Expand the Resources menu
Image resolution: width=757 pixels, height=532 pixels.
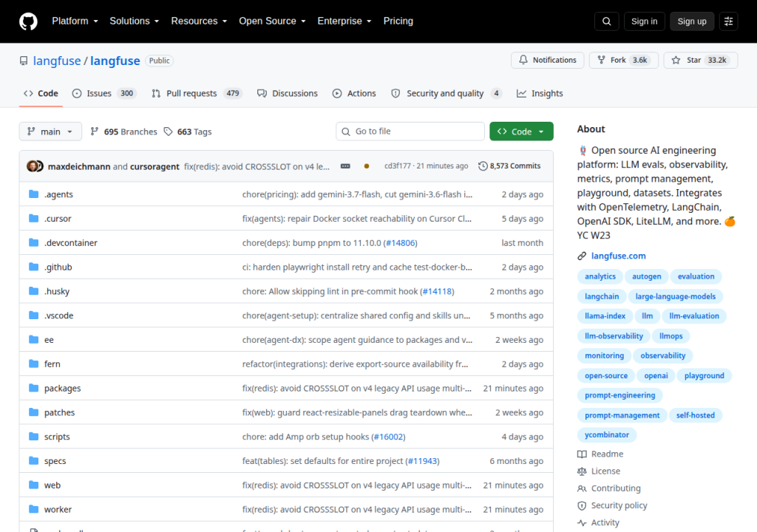pos(199,21)
